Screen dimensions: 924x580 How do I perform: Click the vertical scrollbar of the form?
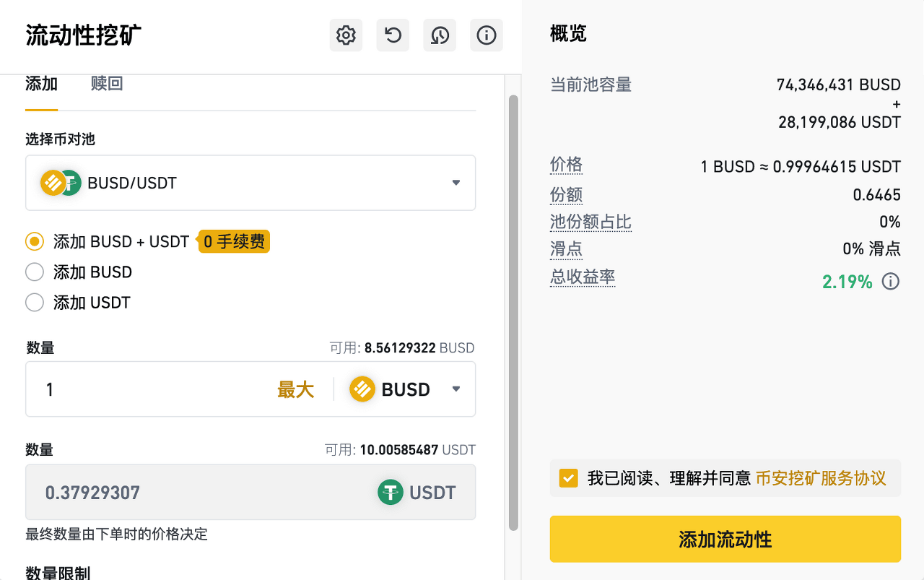pyautogui.click(x=513, y=313)
